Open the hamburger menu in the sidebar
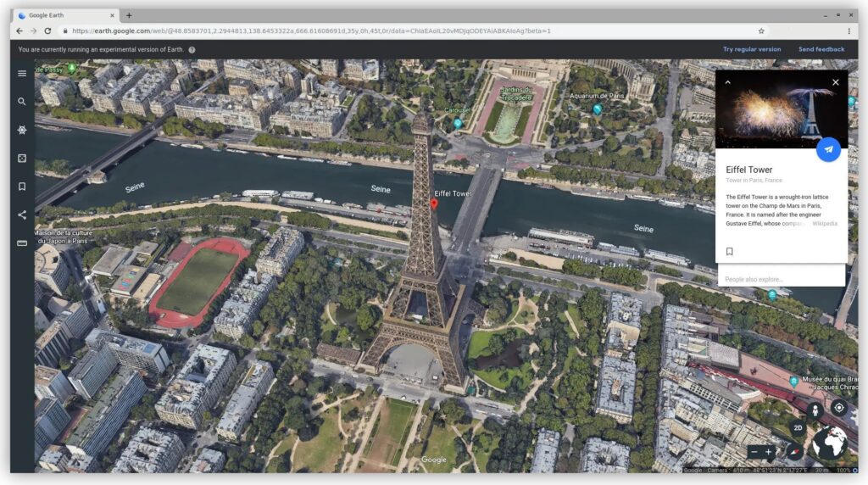 (x=22, y=73)
